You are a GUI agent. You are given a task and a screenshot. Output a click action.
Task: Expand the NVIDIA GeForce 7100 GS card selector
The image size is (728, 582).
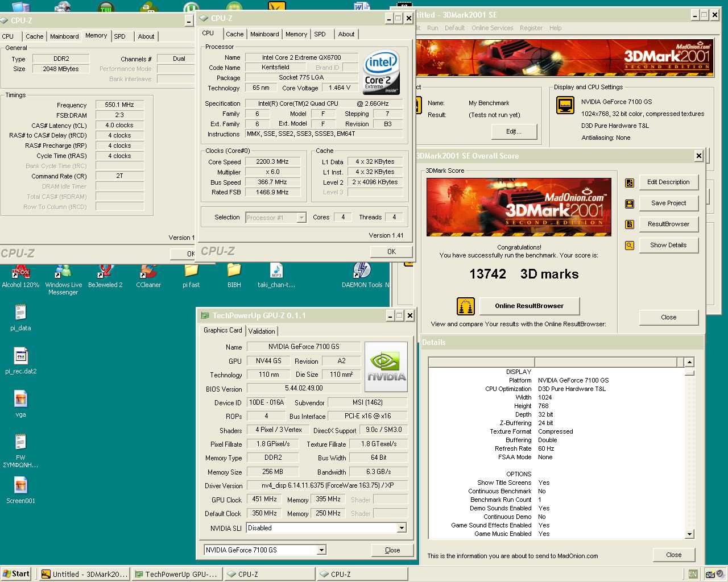point(321,550)
